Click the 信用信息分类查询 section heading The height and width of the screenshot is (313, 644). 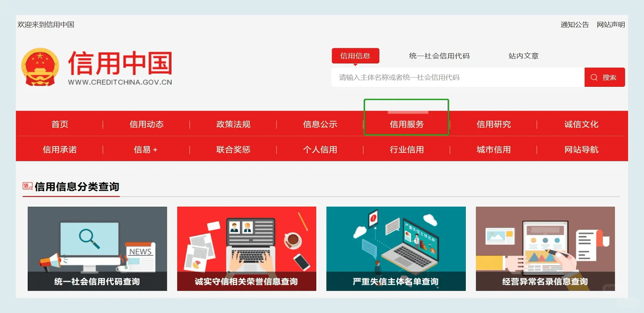(77, 186)
